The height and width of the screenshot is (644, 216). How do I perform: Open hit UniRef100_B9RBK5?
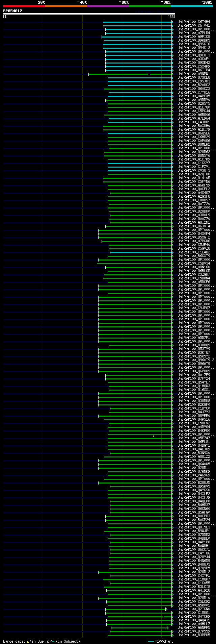(x=194, y=40)
